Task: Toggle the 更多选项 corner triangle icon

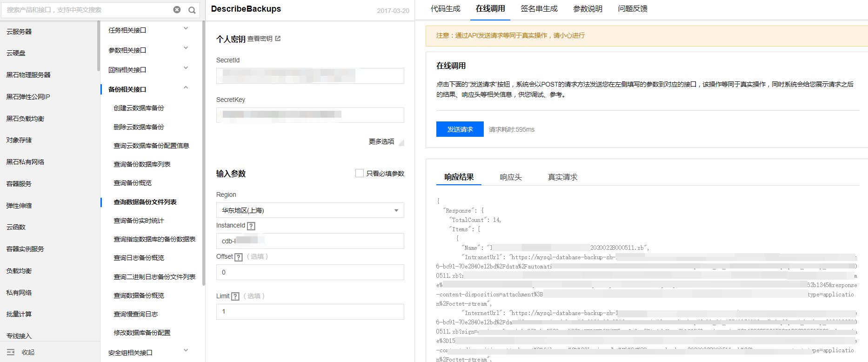Action: click(401, 142)
